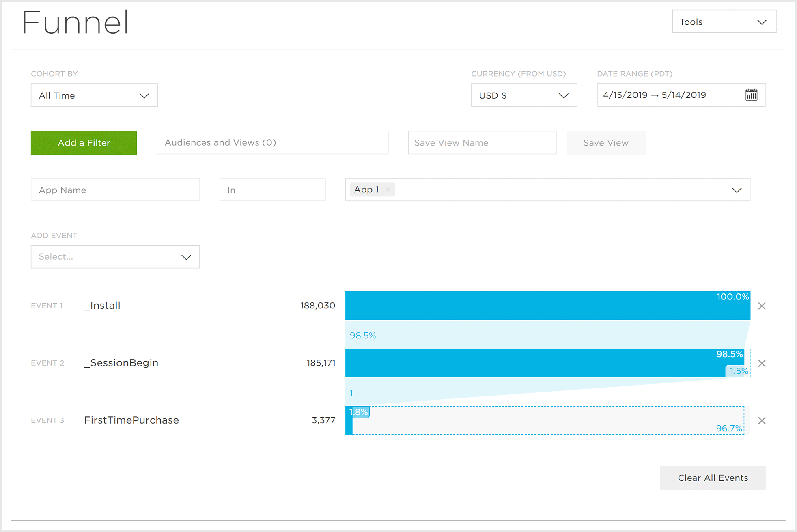
Task: Open the Add Event Select dropdown
Action: (115, 257)
